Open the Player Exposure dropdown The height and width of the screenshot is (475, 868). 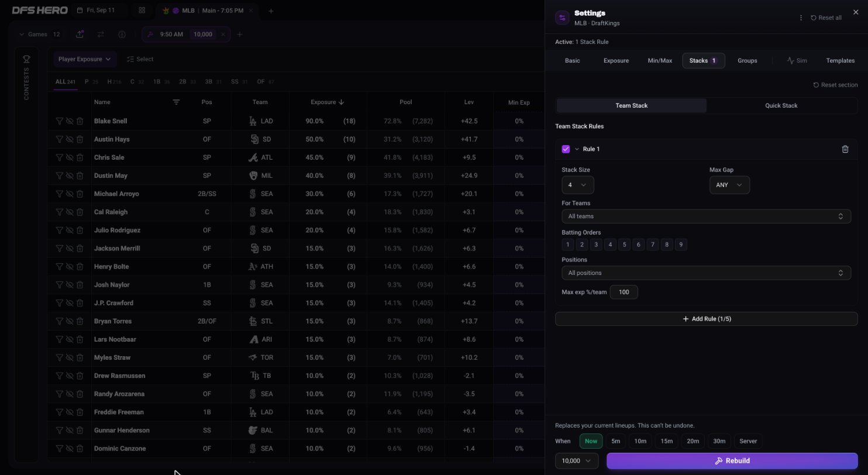85,59
